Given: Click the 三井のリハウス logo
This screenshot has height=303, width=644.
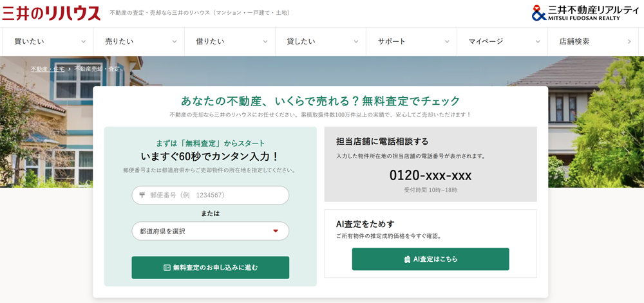Looking at the screenshot, I should click(52, 13).
